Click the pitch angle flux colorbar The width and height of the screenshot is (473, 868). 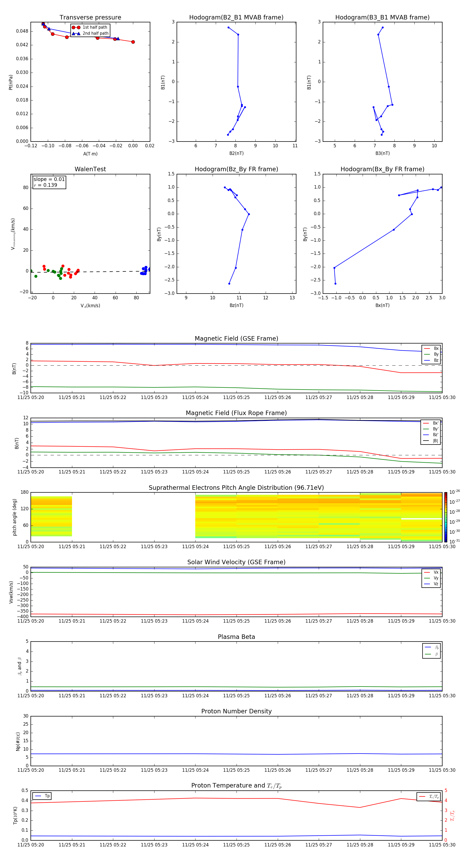[x=446, y=517]
